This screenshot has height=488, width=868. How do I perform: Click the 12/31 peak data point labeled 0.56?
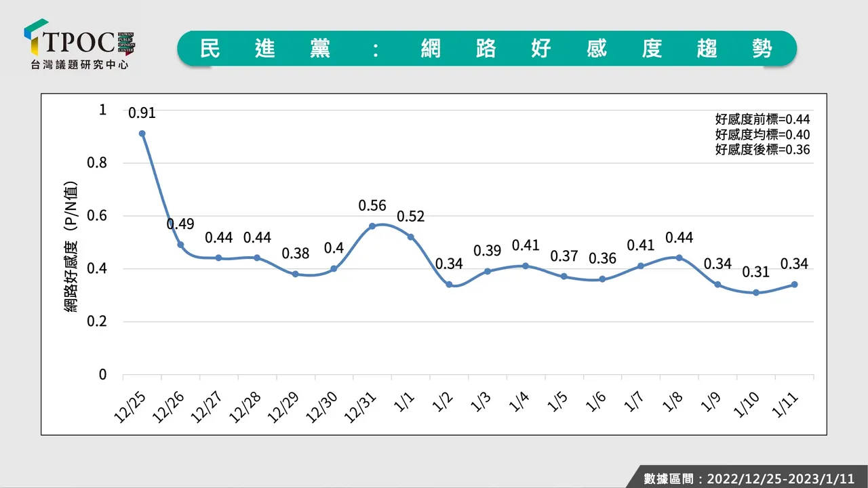coord(372,226)
